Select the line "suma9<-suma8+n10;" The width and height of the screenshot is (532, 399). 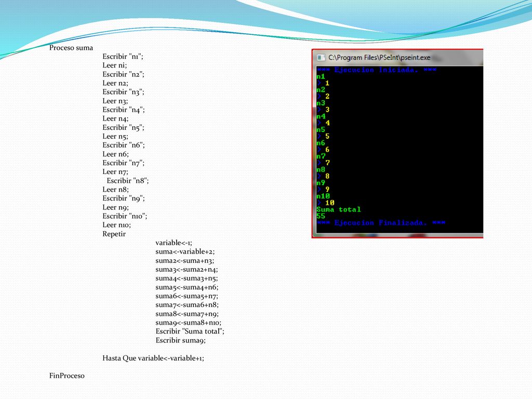pyautogui.click(x=188, y=323)
